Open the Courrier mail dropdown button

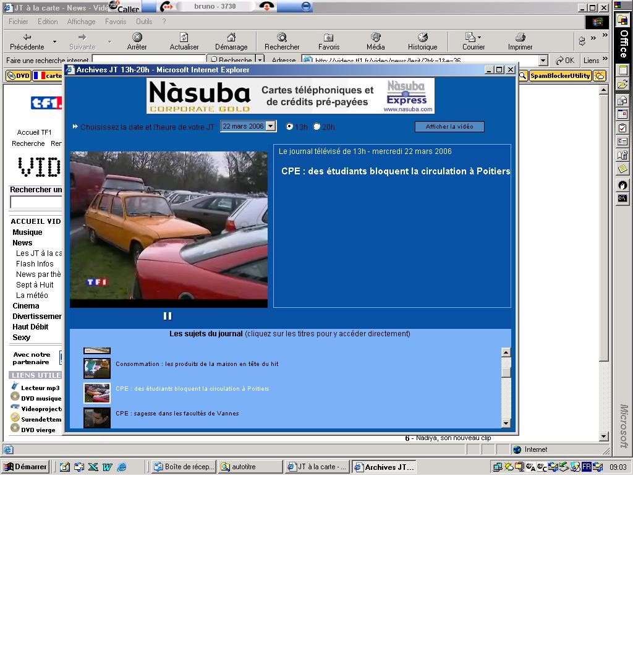coord(474,37)
